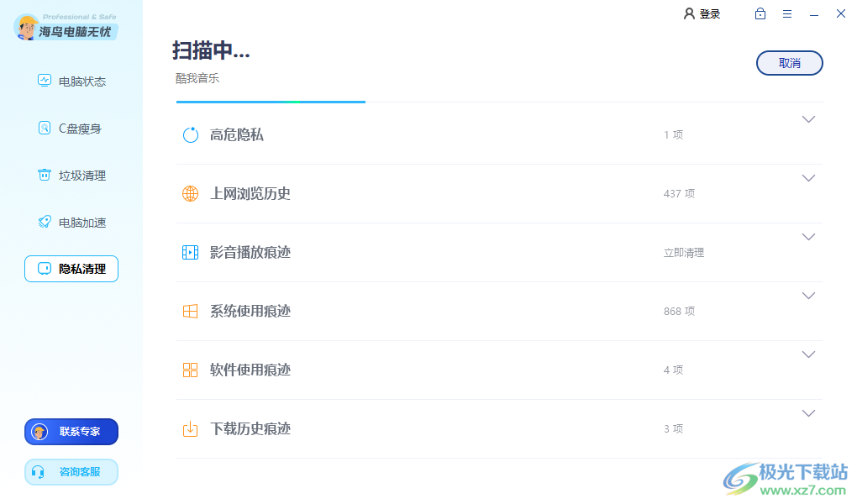Switch to the 隐私清理 sidebar tab

coord(71,268)
